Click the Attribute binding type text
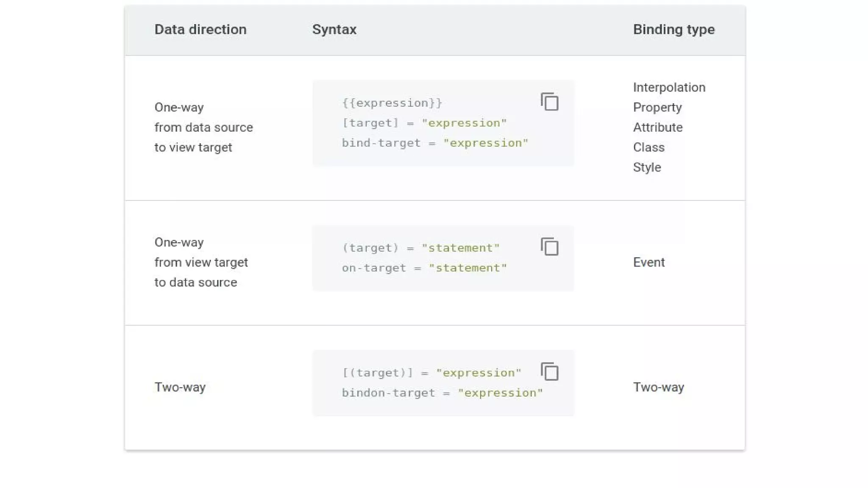 (x=657, y=127)
